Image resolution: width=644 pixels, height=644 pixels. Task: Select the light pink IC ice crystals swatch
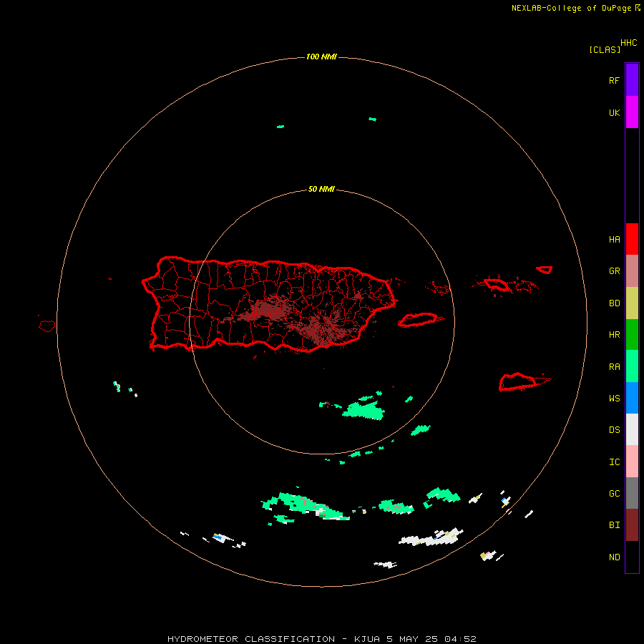(x=632, y=462)
